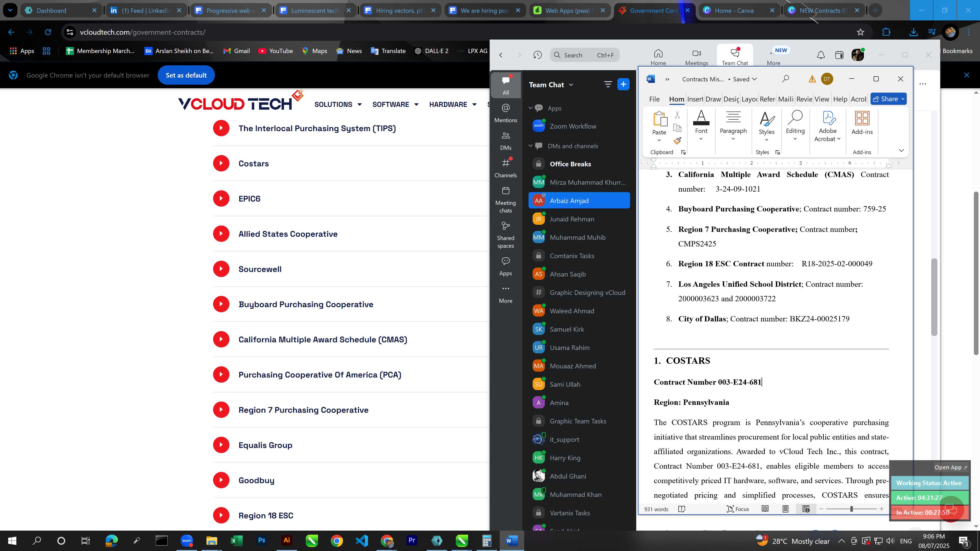
Task: Click the blue new chat plus button
Action: [x=623, y=84]
